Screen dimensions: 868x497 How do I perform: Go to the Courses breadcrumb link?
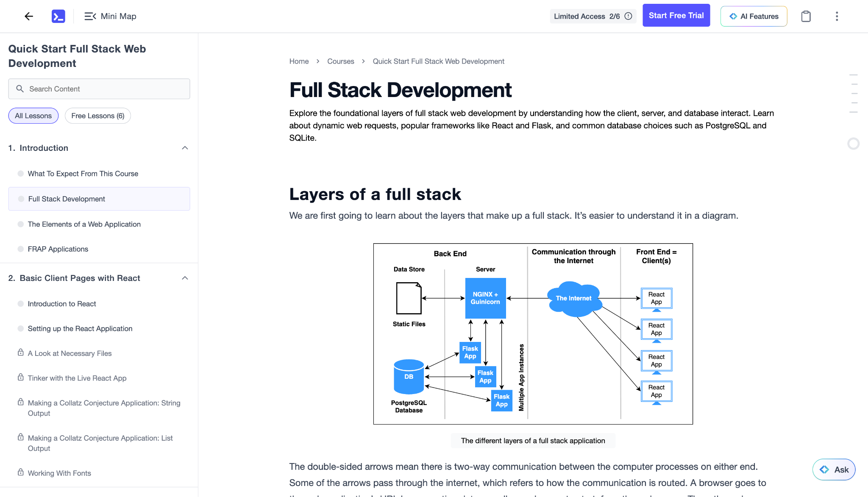coord(340,61)
